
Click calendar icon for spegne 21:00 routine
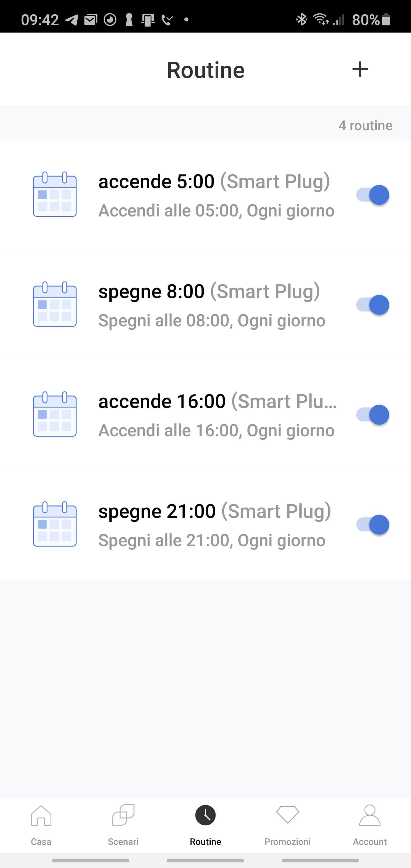(55, 524)
